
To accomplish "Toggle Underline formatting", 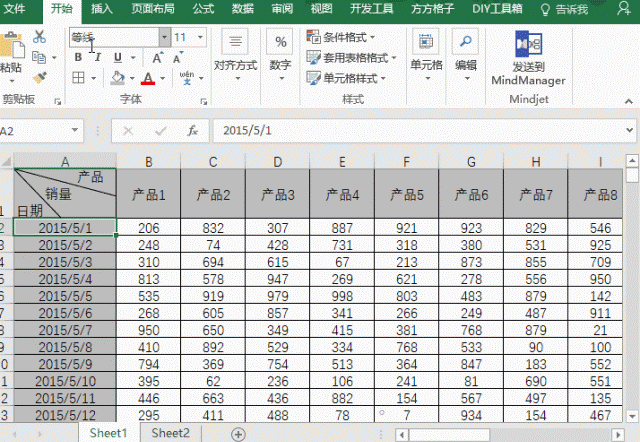I will [x=118, y=58].
